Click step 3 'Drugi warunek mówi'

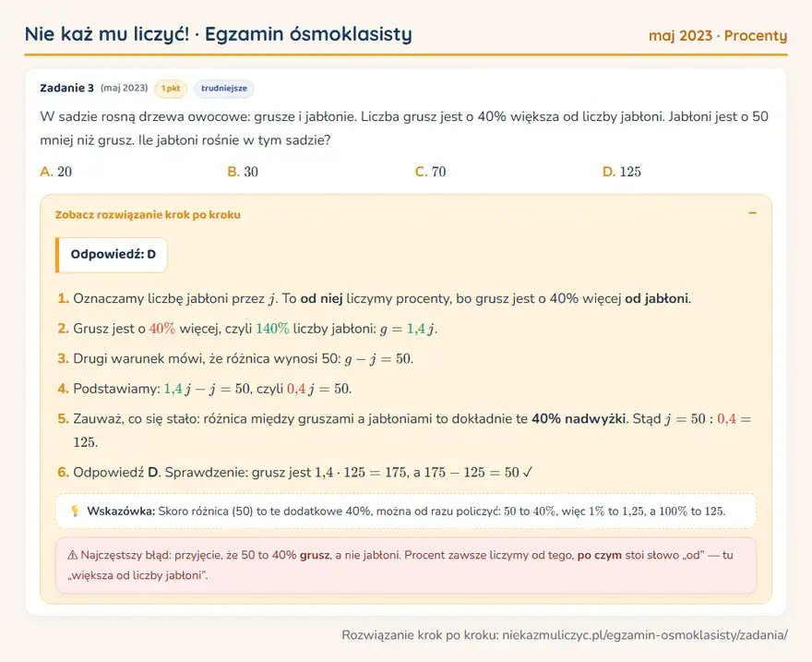point(235,359)
